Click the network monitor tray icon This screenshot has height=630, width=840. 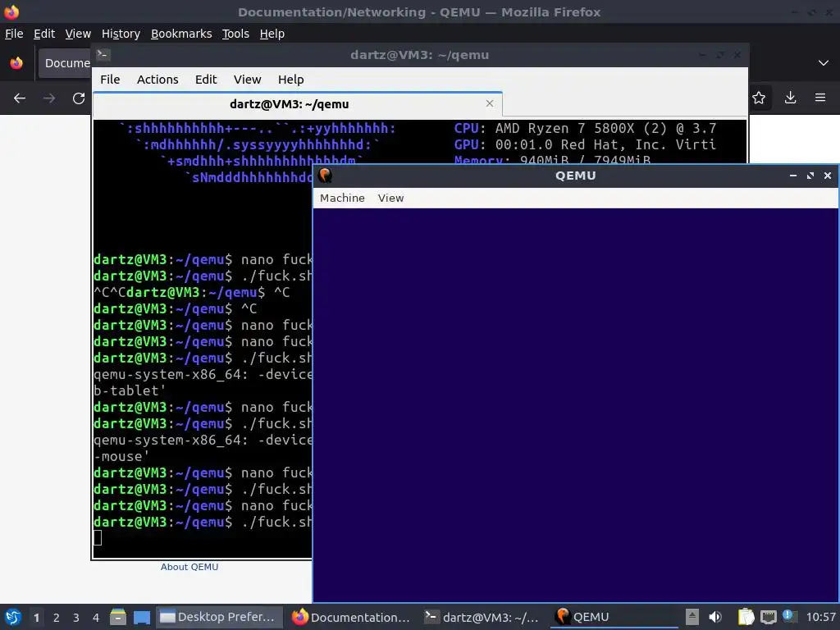(x=768, y=617)
